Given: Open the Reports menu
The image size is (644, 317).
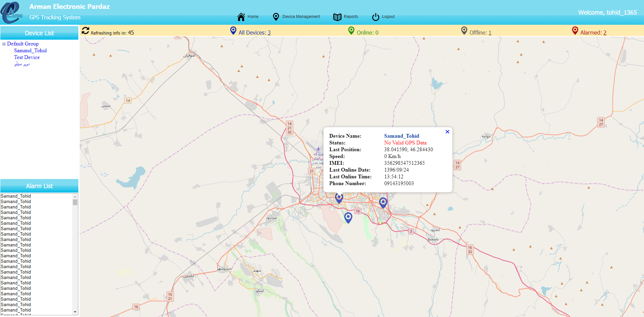Looking at the screenshot, I should [351, 17].
